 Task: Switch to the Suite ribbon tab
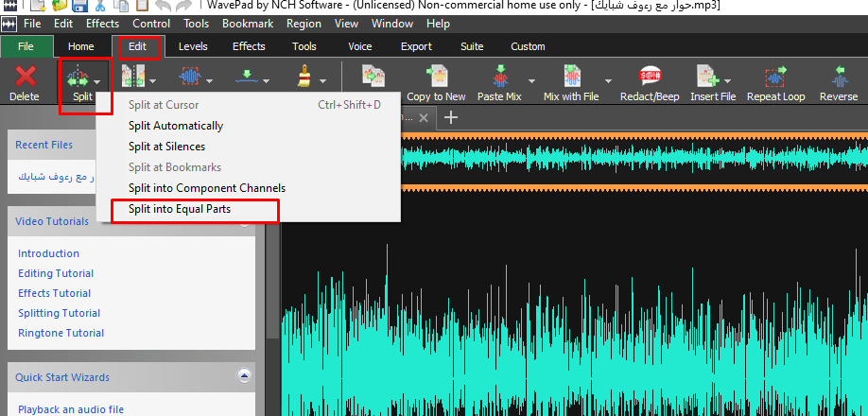[472, 46]
